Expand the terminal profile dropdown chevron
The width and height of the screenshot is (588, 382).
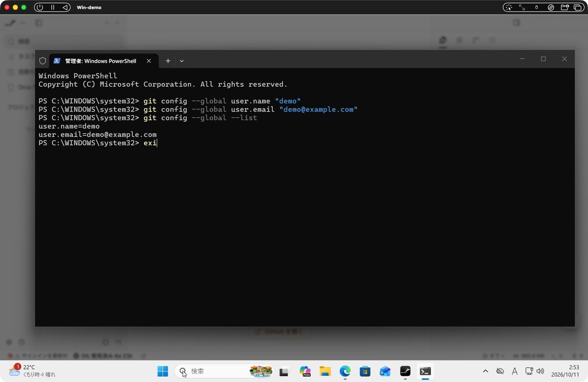(182, 61)
